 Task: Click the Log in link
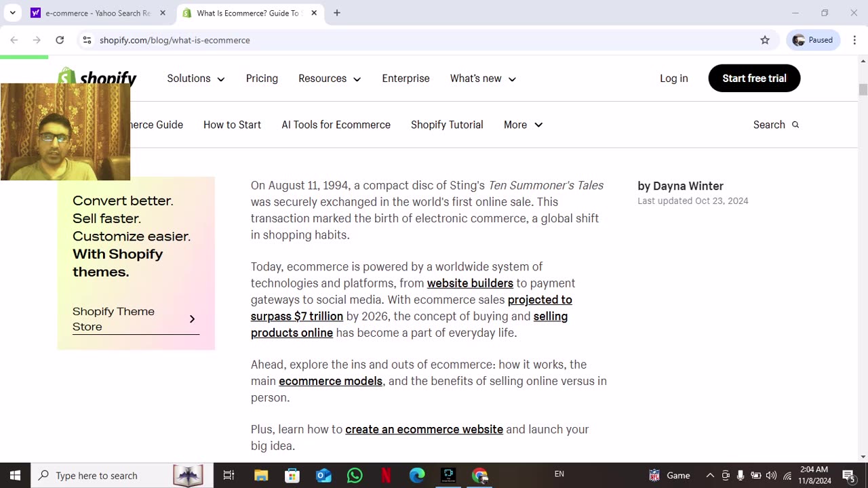pos(674,79)
